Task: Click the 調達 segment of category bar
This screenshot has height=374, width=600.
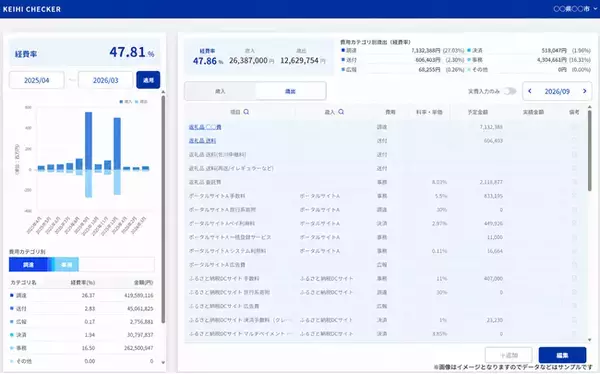Action: pyautogui.click(x=28, y=265)
